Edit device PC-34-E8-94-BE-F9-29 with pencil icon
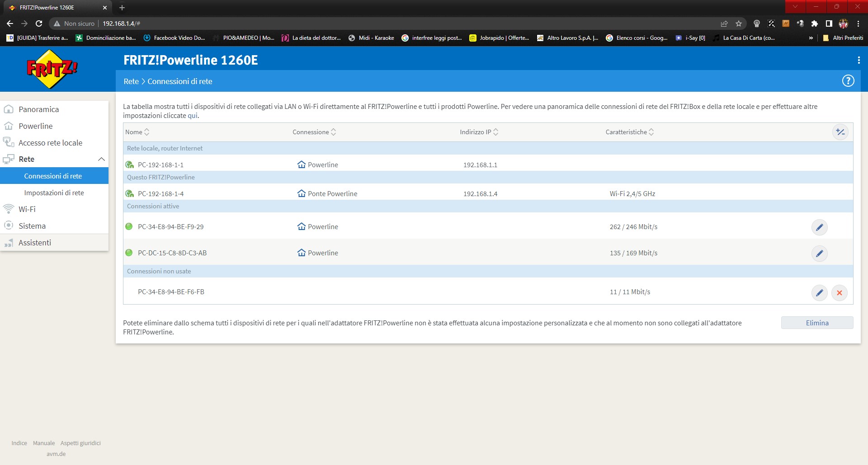The width and height of the screenshot is (868, 465). [x=819, y=227]
